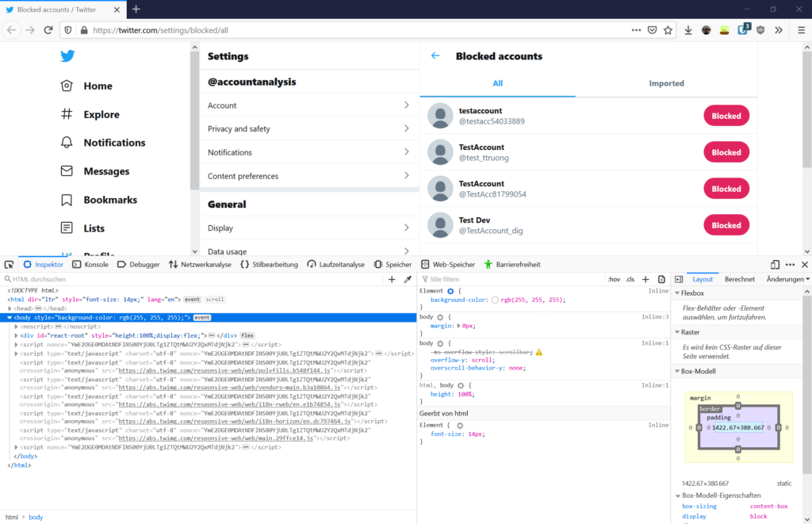Viewport: 812px width, 524px height.
Task: Click the settings column scrollbar thumb
Action: [195, 120]
